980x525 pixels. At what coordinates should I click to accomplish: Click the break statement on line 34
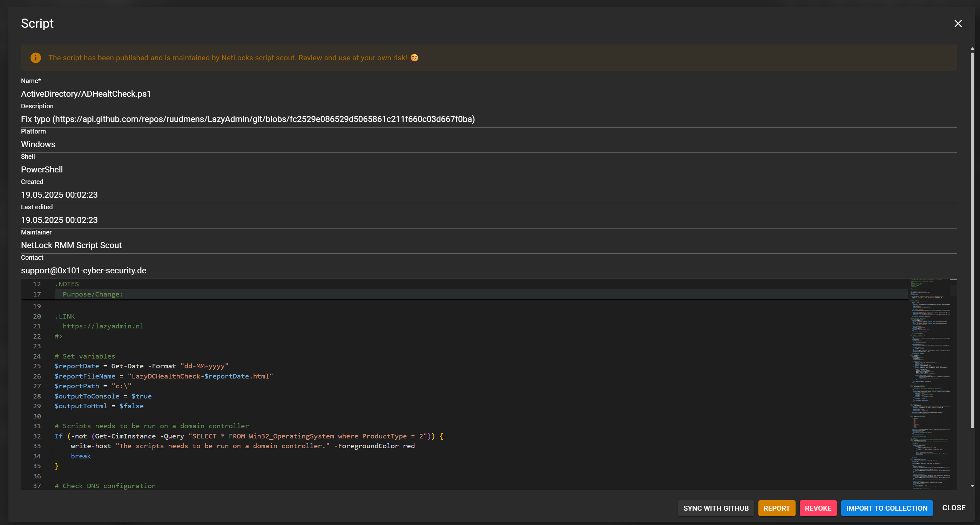coord(81,456)
